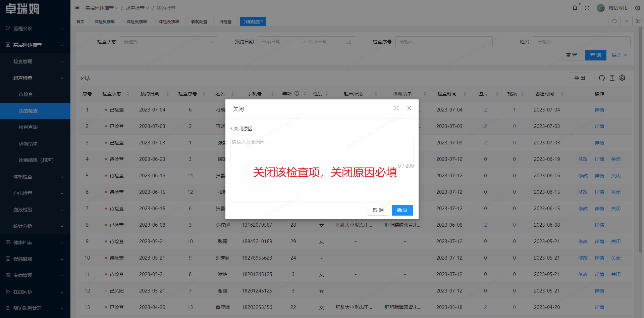Confirm closing with the 确认 button
Viewport: 644px width, 318px height.
[x=402, y=210]
